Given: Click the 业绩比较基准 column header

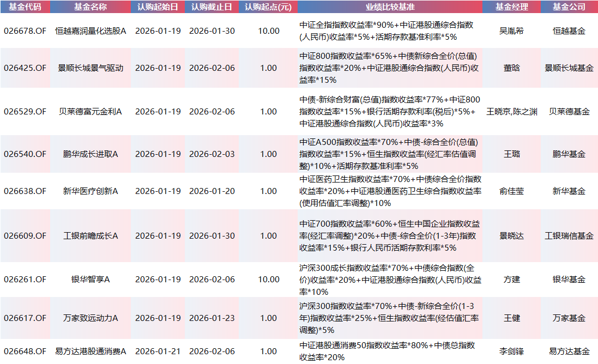Looking at the screenshot, I should click(x=389, y=7).
